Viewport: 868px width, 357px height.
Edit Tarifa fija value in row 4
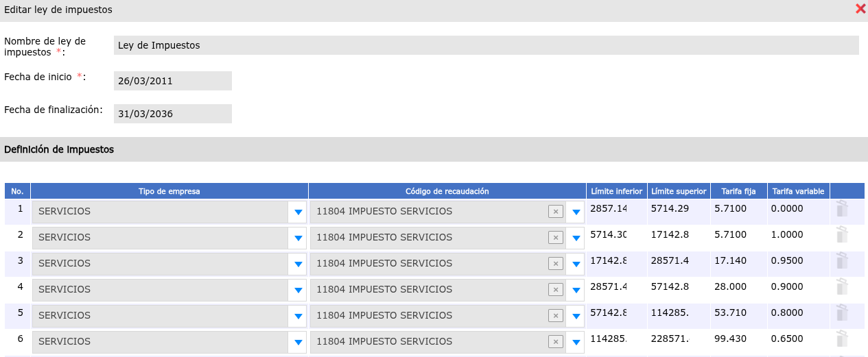tap(737, 287)
